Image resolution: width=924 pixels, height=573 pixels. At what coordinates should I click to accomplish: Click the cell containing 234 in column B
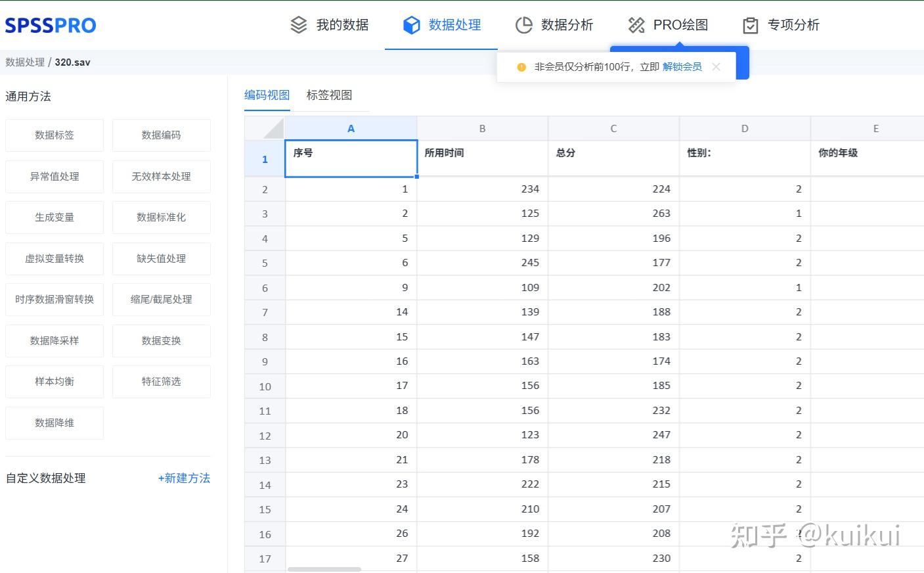pyautogui.click(x=481, y=189)
